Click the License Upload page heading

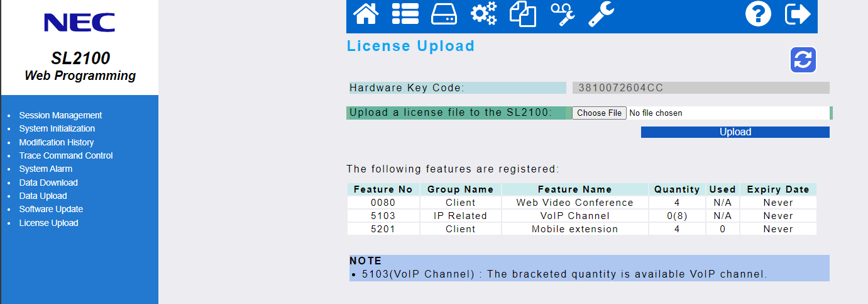point(411,46)
